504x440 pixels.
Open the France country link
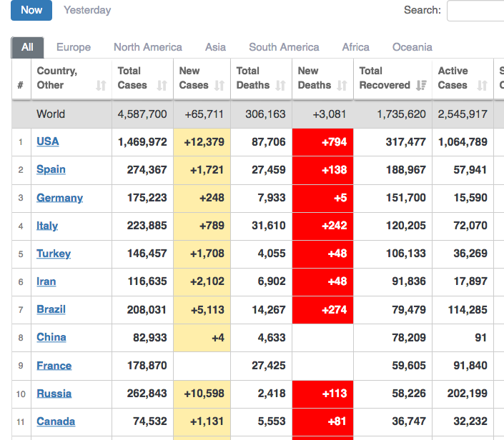(x=54, y=366)
